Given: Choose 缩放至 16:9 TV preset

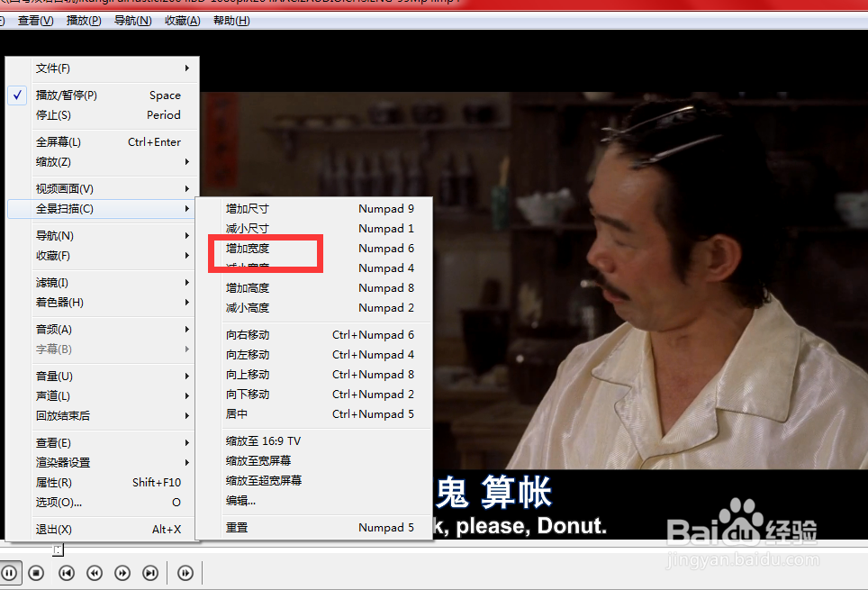Looking at the screenshot, I should 314,441.
